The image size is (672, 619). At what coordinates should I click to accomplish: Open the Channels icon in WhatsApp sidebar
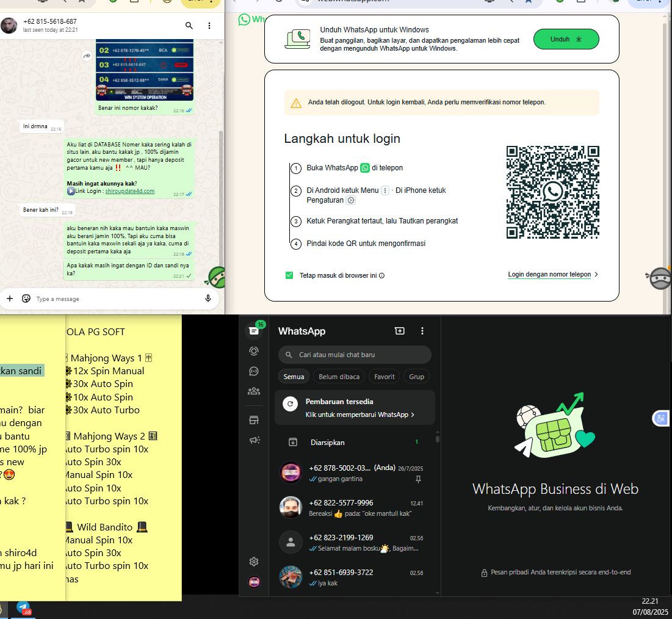point(254,371)
